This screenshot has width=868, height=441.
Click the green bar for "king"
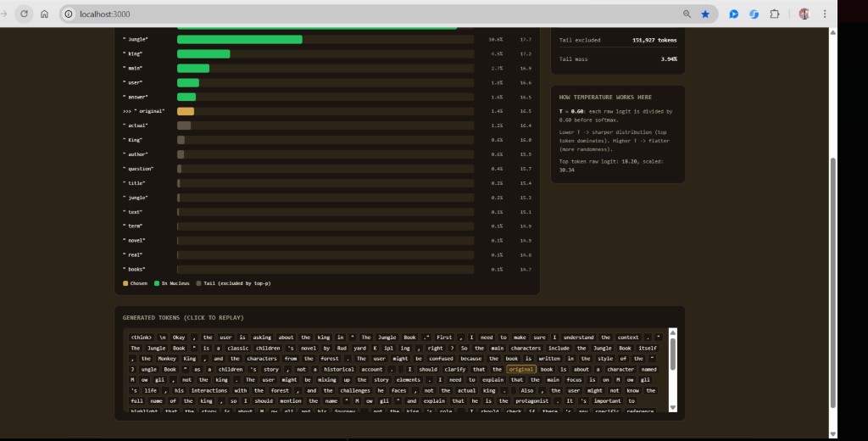pos(203,53)
